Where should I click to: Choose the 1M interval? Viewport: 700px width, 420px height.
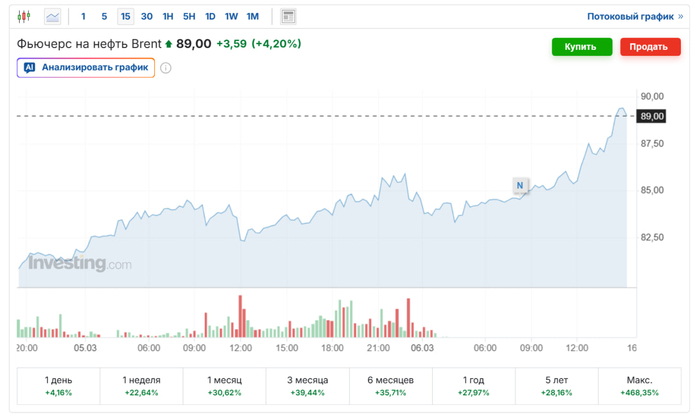(253, 17)
